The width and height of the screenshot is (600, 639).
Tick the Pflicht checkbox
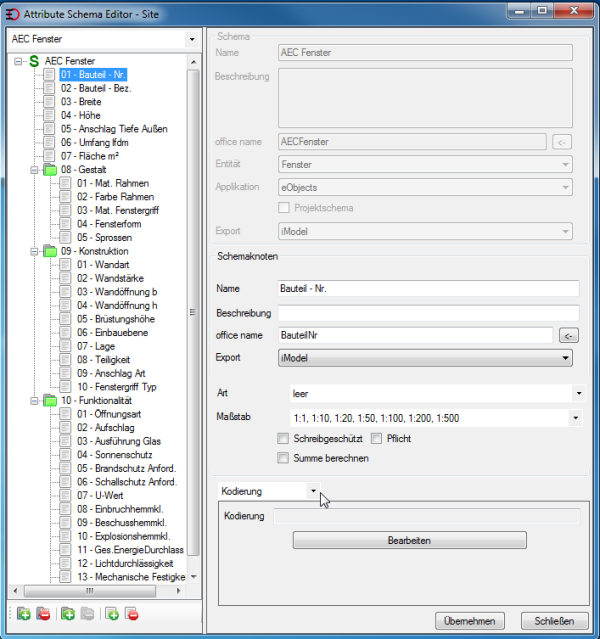(376, 438)
